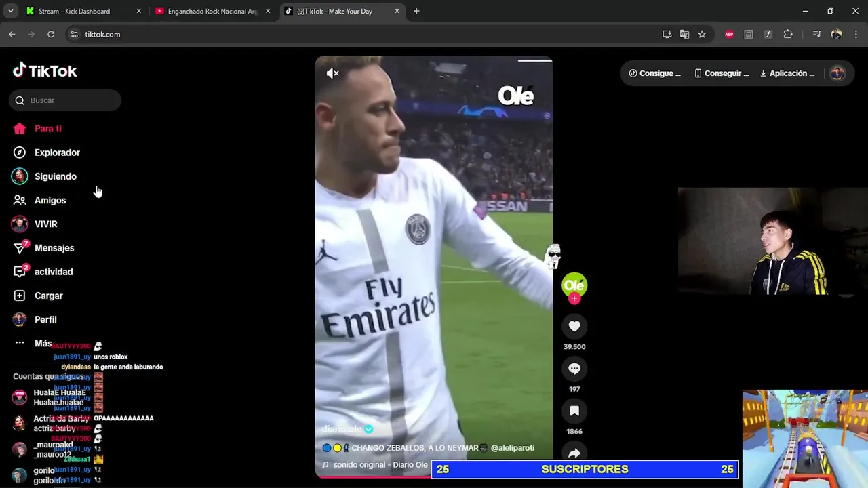Close the Enganchado Rock Nacional tab
The image size is (868, 488).
click(268, 11)
